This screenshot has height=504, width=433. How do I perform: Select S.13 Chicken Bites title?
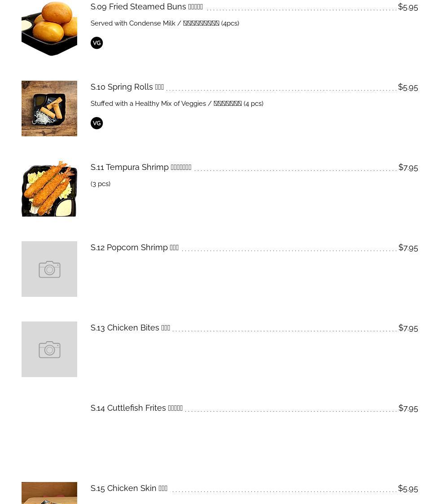point(130,328)
